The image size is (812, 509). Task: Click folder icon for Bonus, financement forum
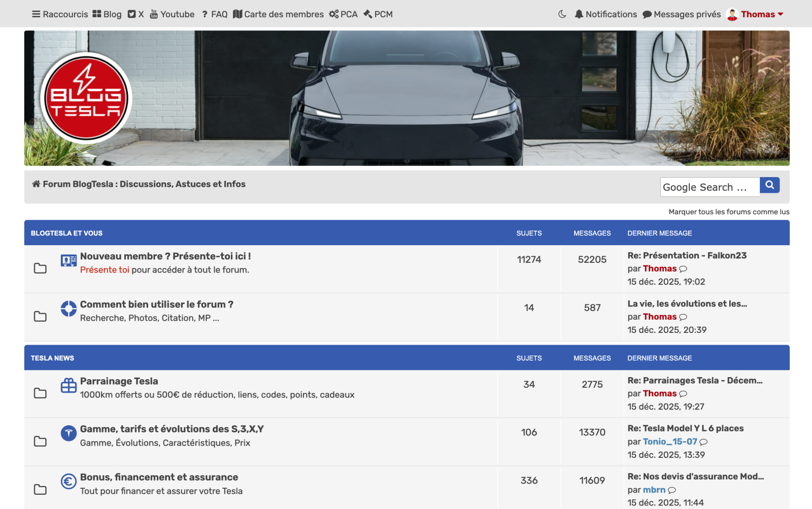40,489
